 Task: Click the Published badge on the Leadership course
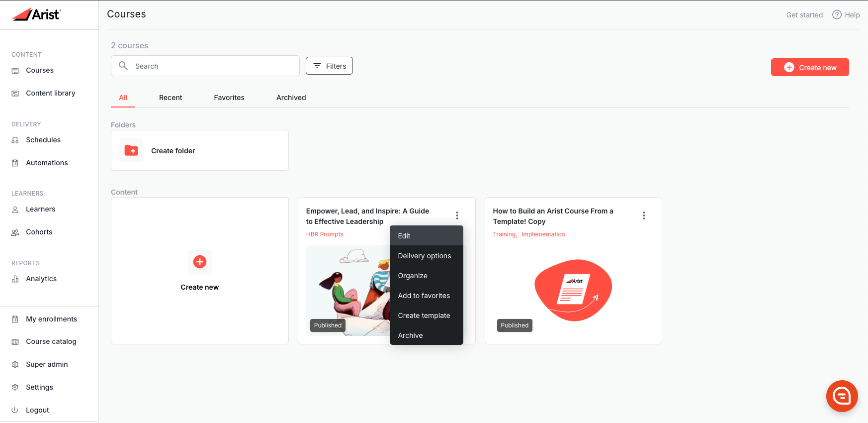tap(328, 325)
